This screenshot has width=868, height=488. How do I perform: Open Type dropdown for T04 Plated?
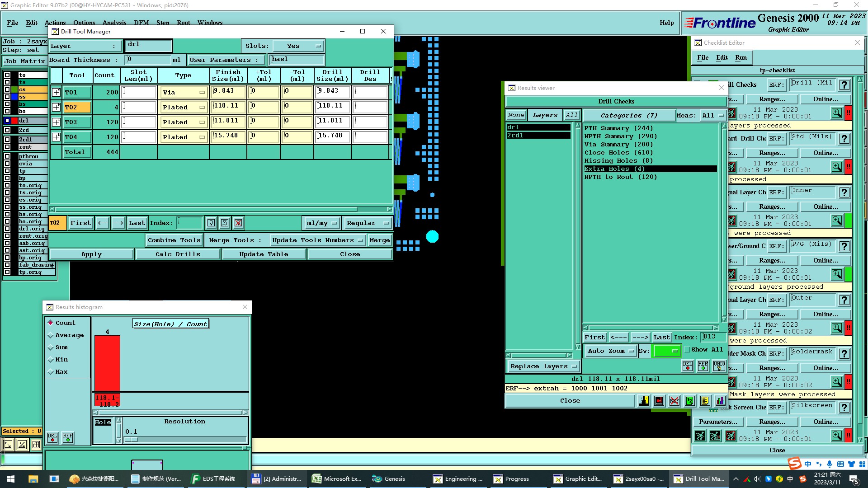(184, 137)
